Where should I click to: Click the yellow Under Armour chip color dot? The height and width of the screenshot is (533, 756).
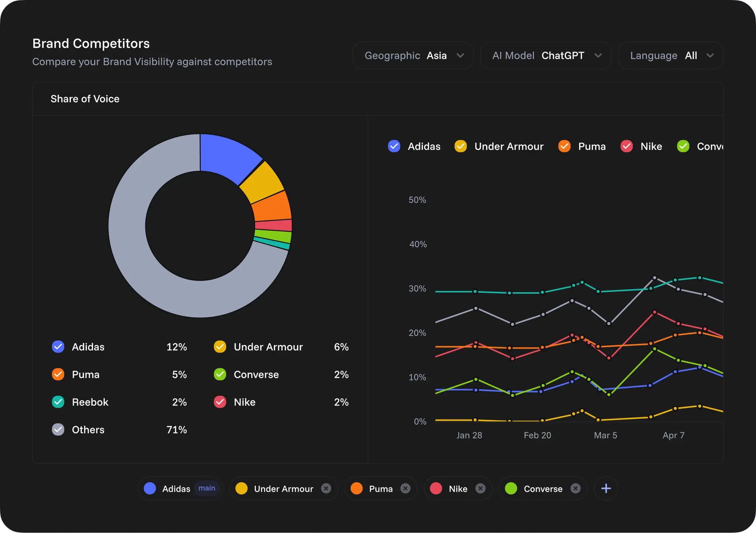pyautogui.click(x=241, y=488)
